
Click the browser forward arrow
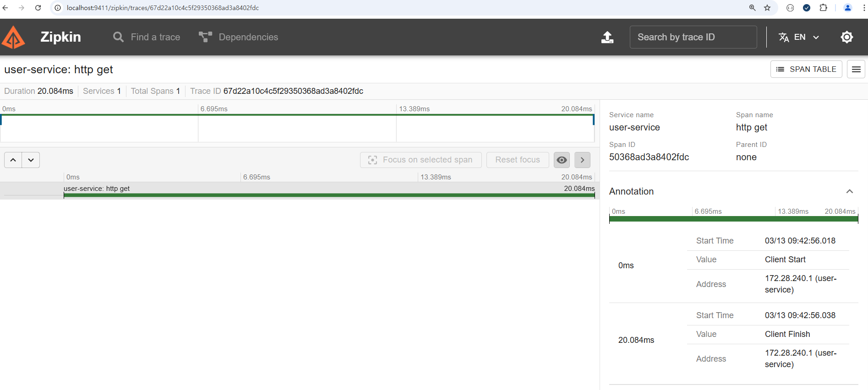pyautogui.click(x=22, y=8)
